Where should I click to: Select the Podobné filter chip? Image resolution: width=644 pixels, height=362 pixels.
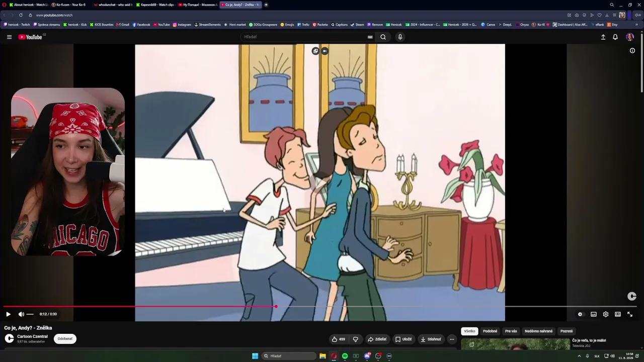pyautogui.click(x=490, y=331)
